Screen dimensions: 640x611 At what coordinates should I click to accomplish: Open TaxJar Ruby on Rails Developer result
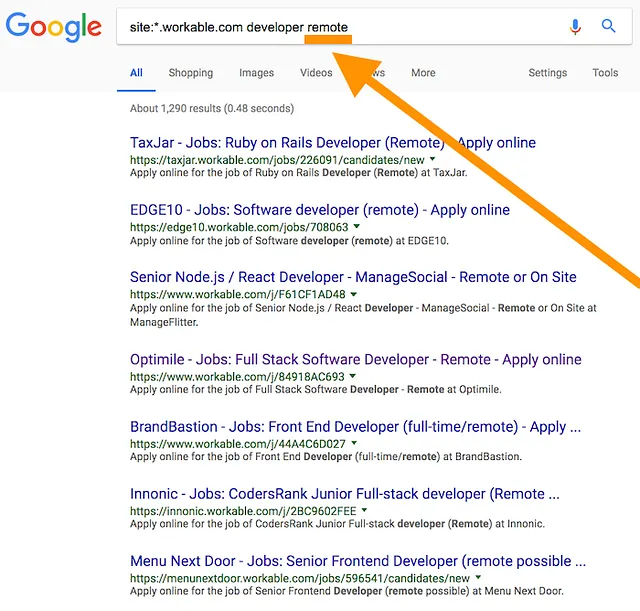click(333, 143)
